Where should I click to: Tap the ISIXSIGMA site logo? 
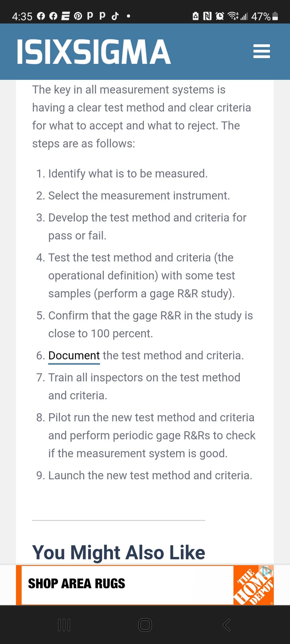tap(94, 52)
